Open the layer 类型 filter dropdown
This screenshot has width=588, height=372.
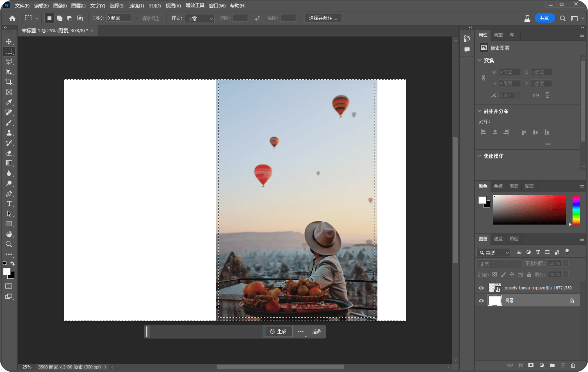coord(493,252)
